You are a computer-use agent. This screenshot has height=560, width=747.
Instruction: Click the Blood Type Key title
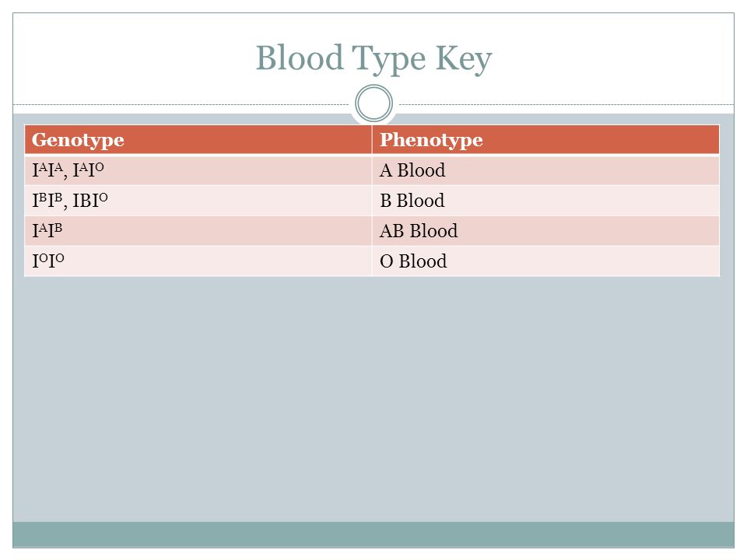(x=374, y=58)
